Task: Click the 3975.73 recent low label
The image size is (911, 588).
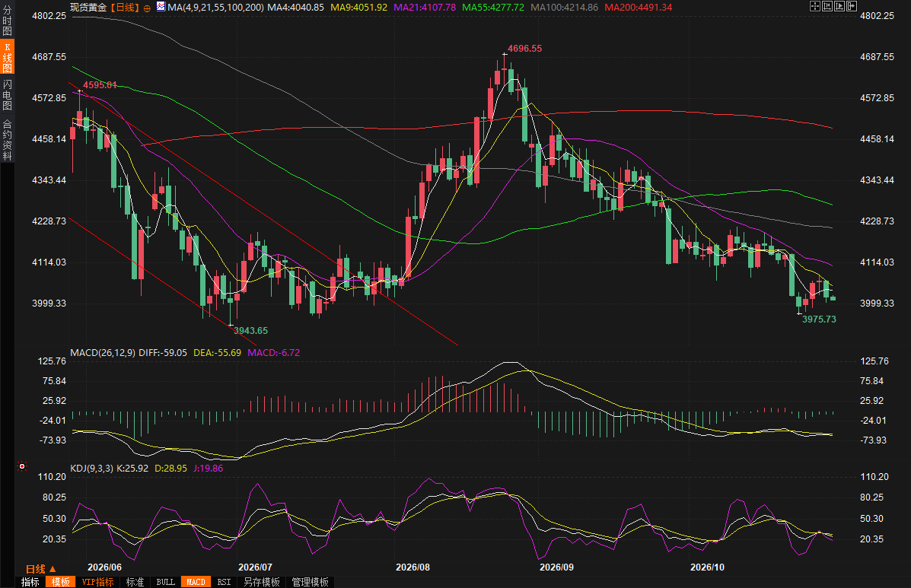Action: click(819, 319)
